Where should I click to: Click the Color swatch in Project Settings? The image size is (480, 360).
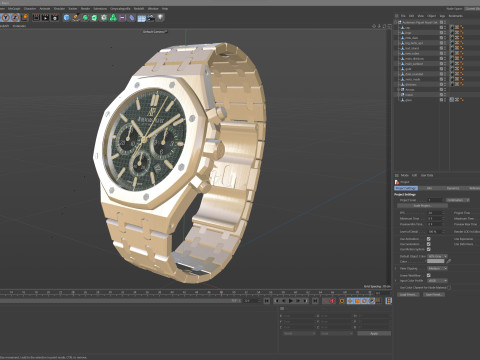click(x=436, y=261)
